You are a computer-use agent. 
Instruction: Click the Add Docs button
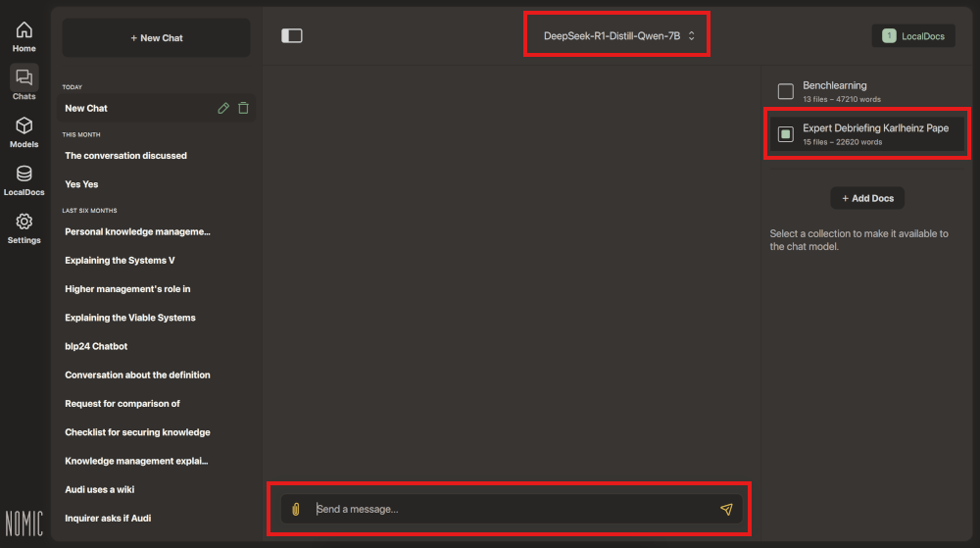(867, 198)
